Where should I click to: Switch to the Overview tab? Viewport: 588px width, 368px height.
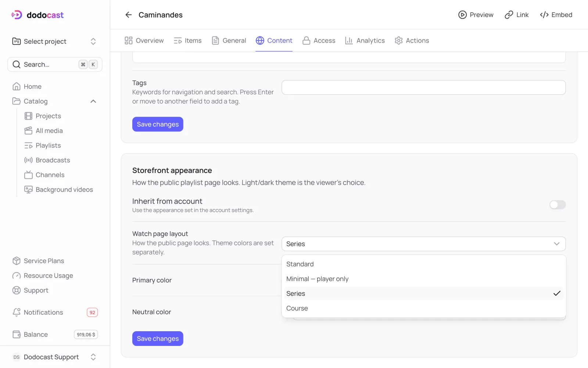(144, 40)
